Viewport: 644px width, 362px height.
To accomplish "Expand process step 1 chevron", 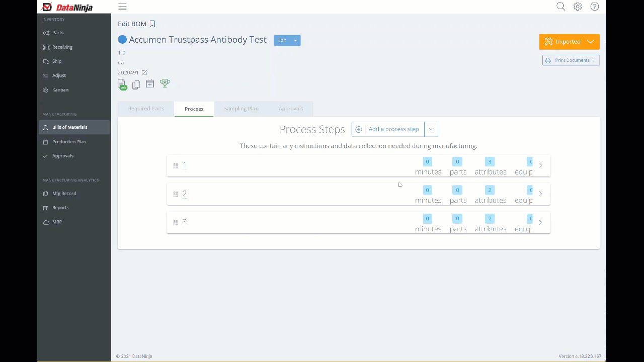I will pyautogui.click(x=540, y=165).
